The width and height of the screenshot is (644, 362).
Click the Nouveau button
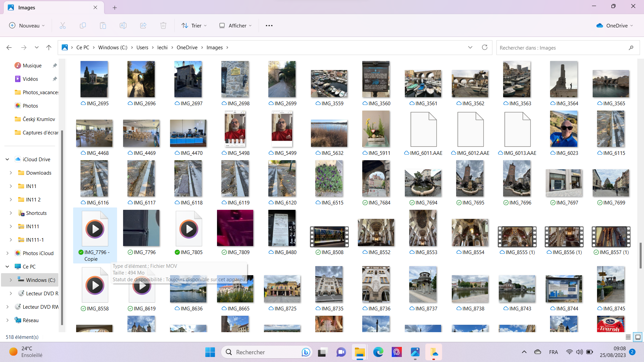[27, 25]
